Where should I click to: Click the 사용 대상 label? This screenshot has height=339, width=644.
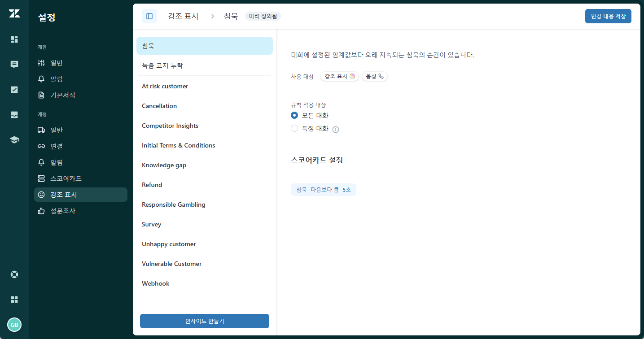click(x=302, y=77)
